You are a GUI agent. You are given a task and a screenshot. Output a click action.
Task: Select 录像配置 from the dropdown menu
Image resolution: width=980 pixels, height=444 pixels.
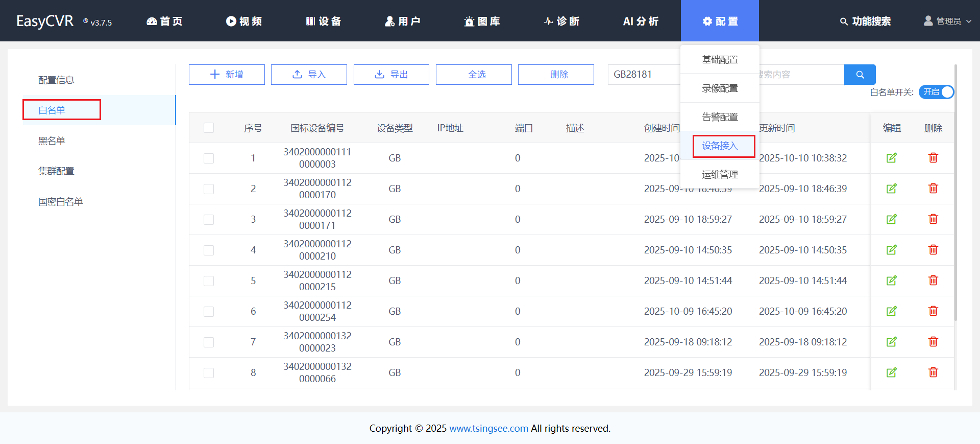point(720,88)
